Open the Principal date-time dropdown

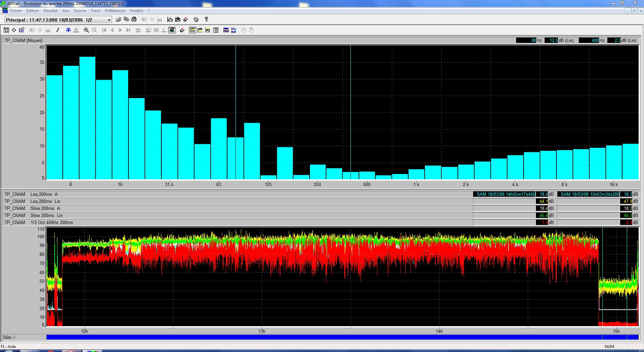pyautogui.click(x=109, y=20)
